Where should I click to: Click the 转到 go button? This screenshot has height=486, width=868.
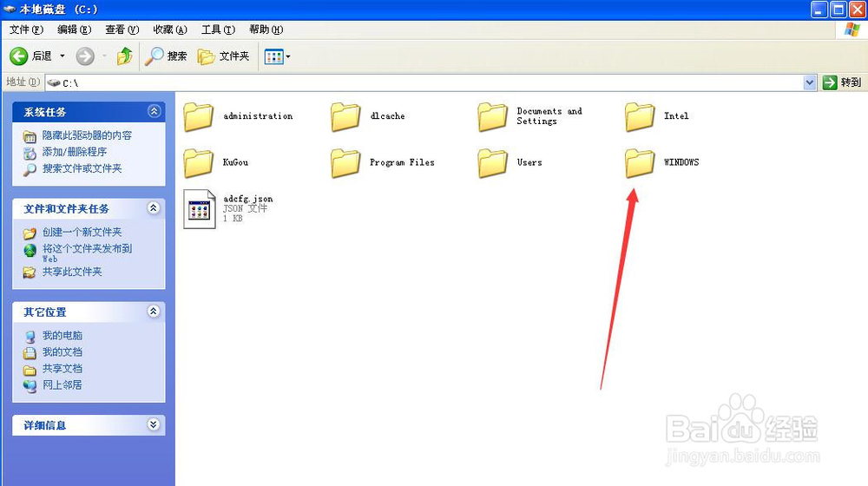(843, 82)
